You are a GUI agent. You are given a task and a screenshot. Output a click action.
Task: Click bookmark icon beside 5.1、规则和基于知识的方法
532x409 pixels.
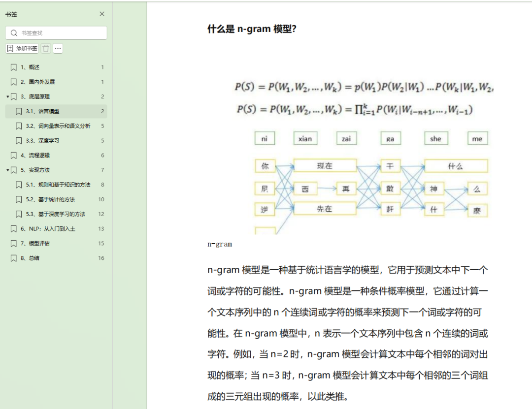[19, 185]
